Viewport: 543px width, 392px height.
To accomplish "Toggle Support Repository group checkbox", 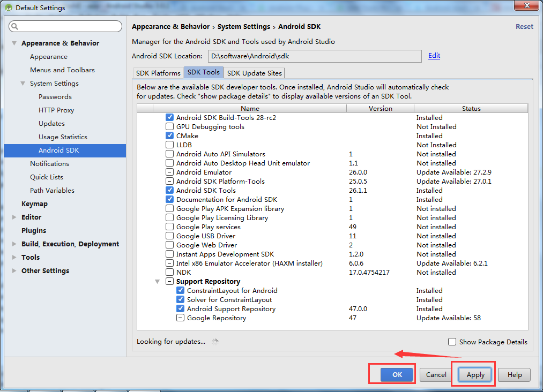I will click(170, 281).
